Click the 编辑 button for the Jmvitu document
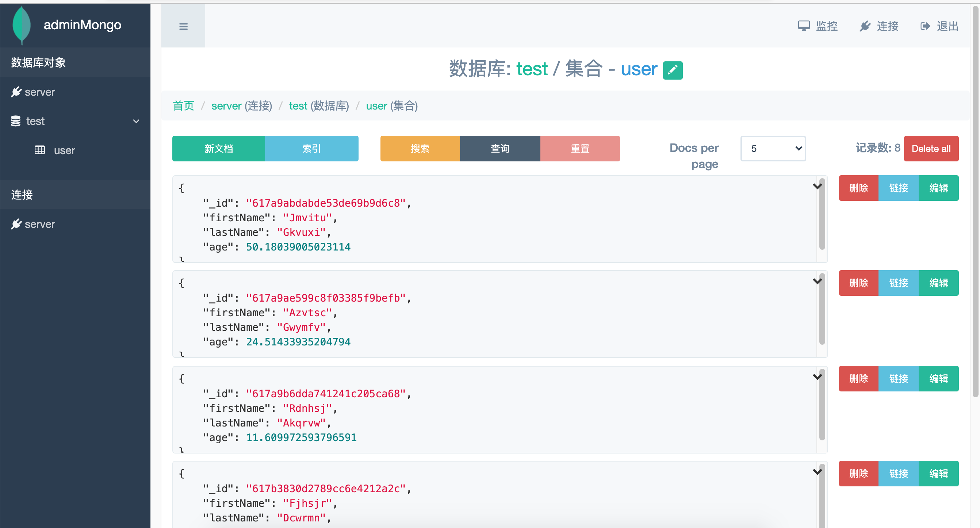This screenshot has height=528, width=980. point(938,188)
